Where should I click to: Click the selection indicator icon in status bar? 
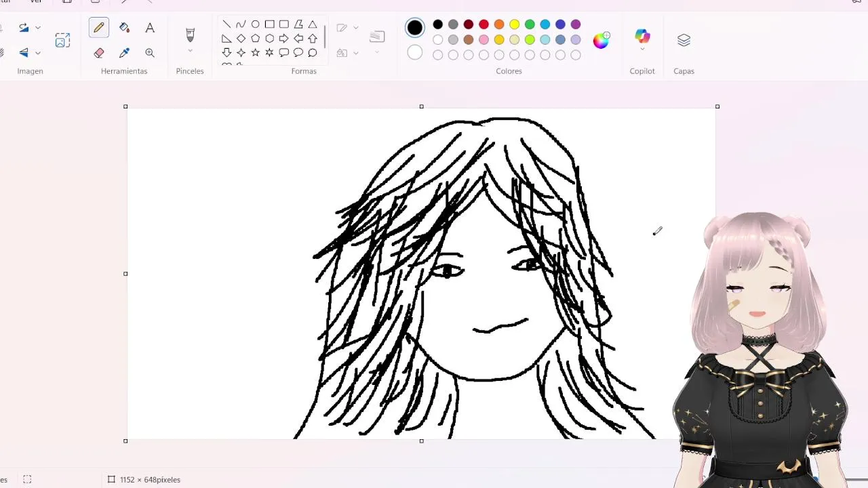(27, 479)
